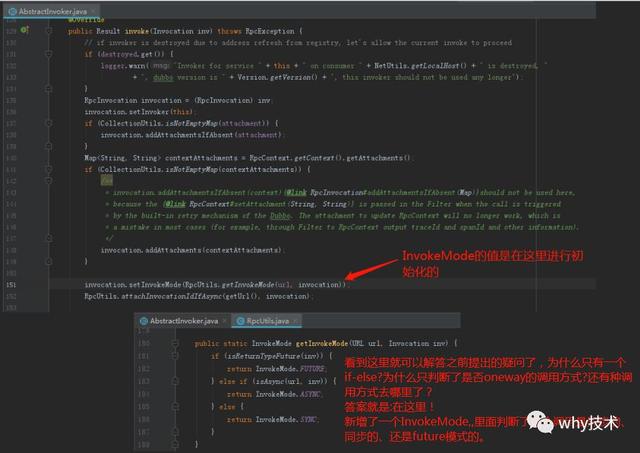640x453 pixels.
Task: Close the RpcUtils.java tab
Action: (296, 321)
